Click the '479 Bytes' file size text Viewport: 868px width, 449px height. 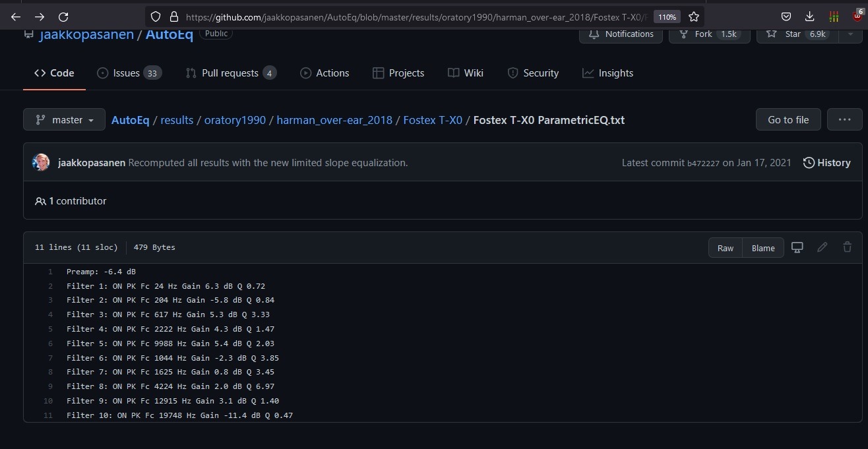pos(154,247)
